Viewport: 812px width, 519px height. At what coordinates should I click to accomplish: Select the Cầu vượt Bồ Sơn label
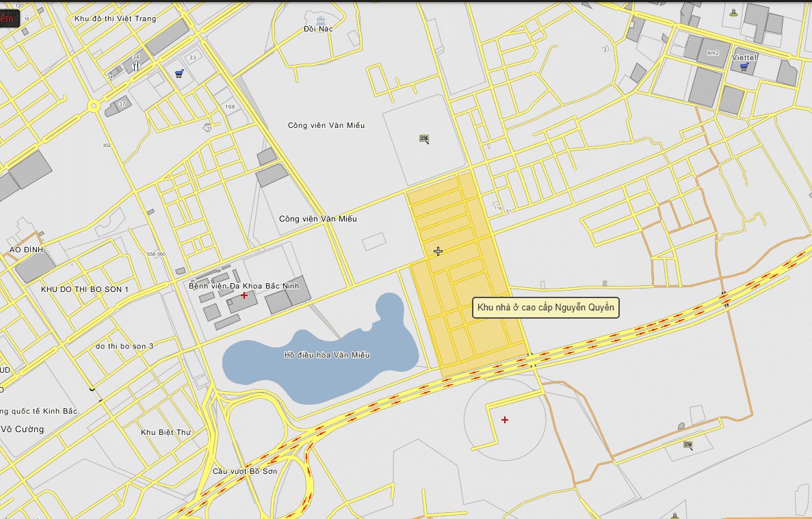pyautogui.click(x=244, y=471)
